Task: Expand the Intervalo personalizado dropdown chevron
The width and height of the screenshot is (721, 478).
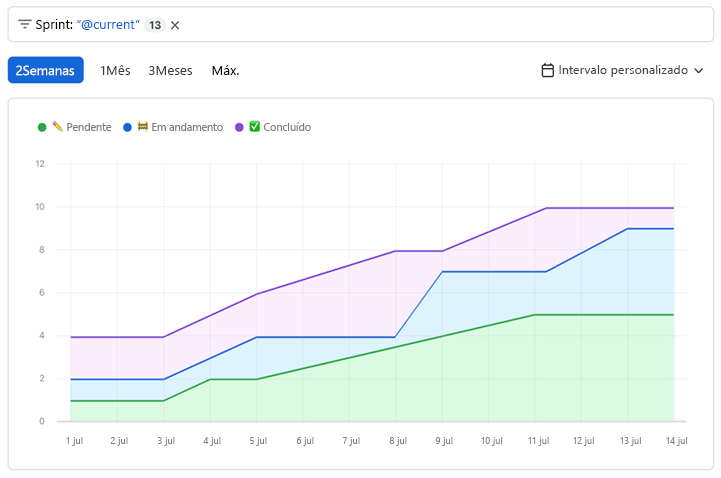Action: tap(699, 70)
